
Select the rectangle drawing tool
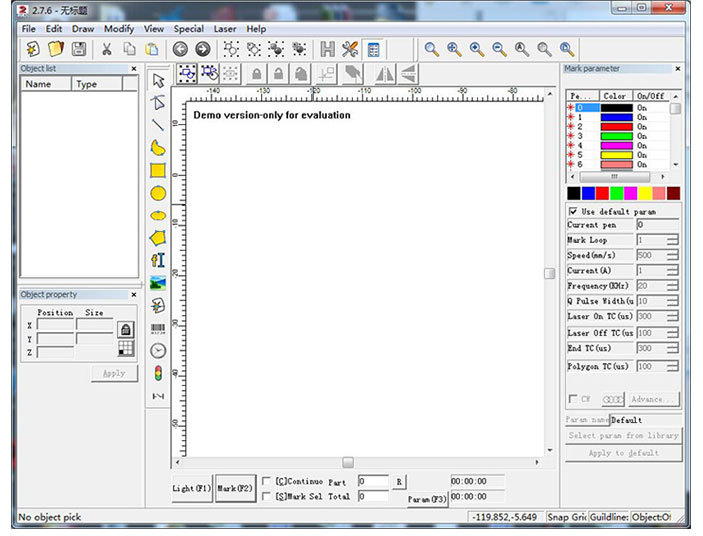click(x=158, y=170)
